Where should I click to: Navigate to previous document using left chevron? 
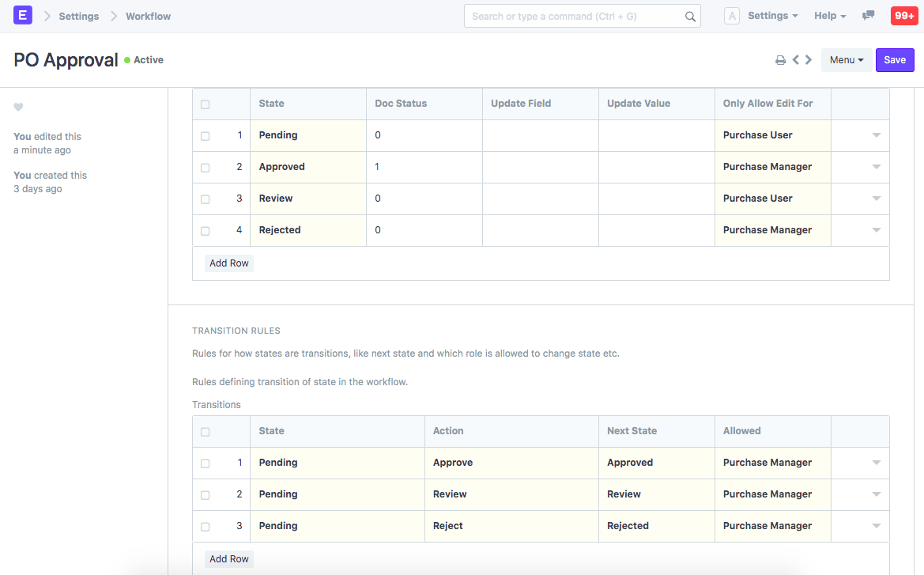click(795, 59)
